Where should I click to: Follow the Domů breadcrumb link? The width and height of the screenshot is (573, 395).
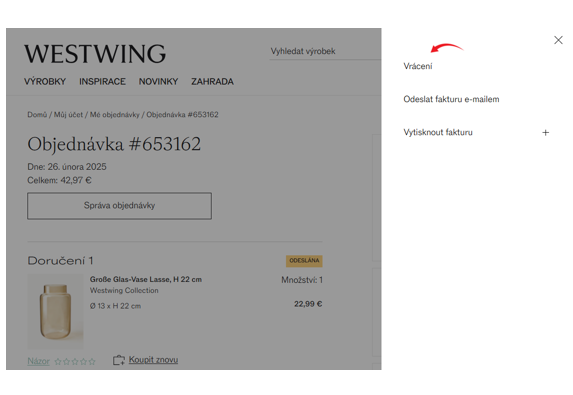pos(37,115)
